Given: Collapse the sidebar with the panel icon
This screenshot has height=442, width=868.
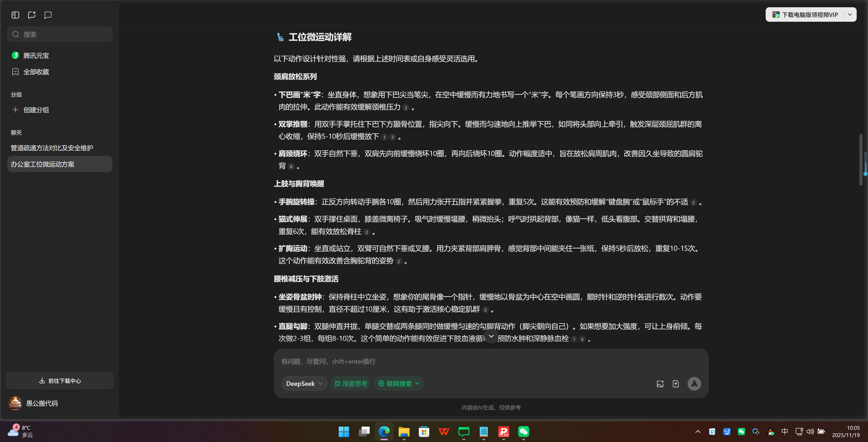Looking at the screenshot, I should pos(15,15).
